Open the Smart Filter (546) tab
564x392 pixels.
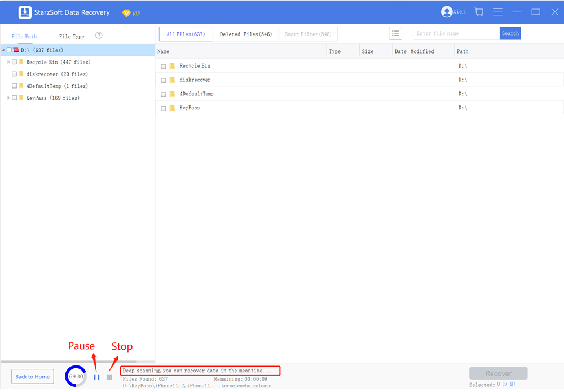(x=309, y=34)
